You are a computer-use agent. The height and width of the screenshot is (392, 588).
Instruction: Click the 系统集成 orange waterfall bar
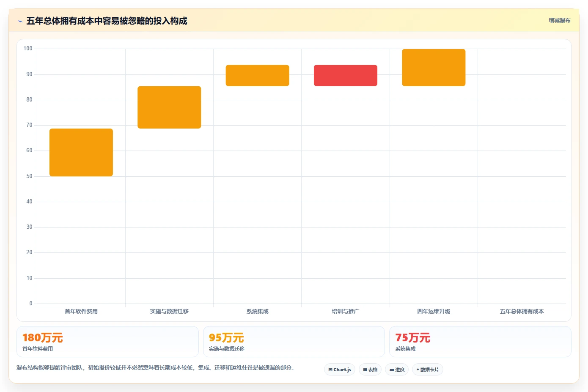click(x=257, y=75)
